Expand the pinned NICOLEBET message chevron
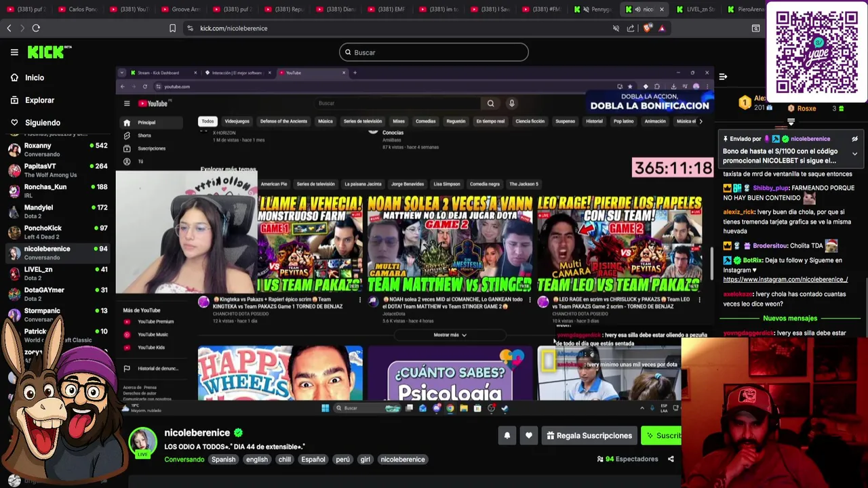 (x=854, y=154)
